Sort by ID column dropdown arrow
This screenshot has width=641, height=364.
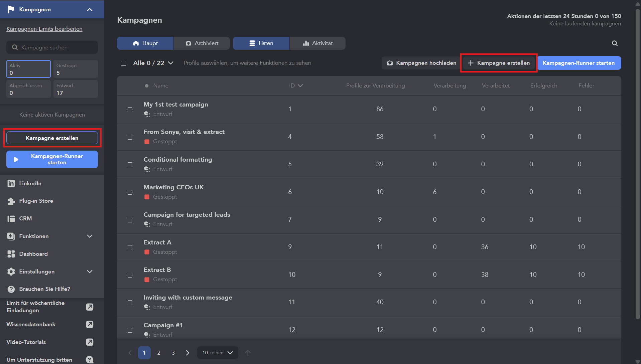click(x=300, y=86)
